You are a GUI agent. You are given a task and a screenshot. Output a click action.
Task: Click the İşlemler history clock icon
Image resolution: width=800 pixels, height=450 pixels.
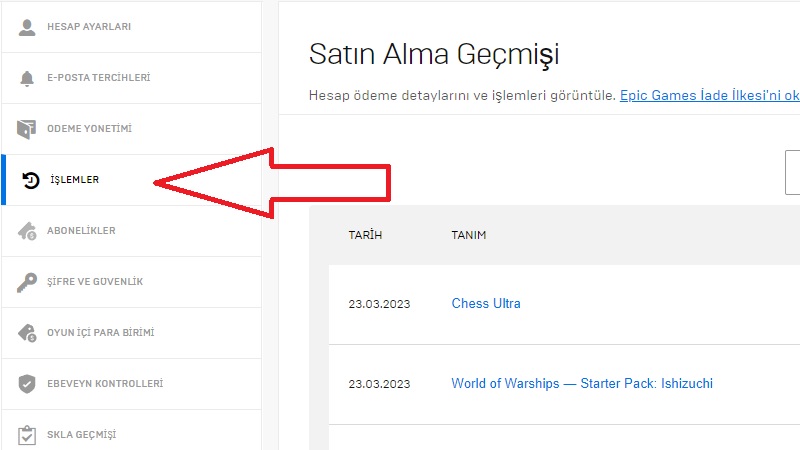(31, 180)
